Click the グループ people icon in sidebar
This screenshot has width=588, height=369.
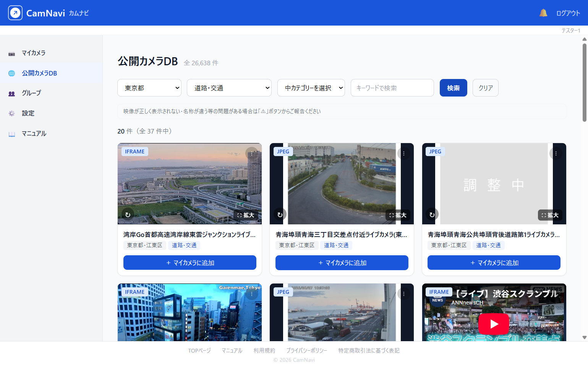tap(12, 93)
